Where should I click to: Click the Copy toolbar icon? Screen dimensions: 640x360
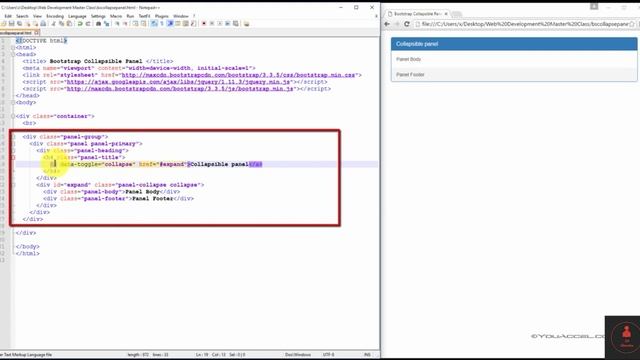point(61,24)
